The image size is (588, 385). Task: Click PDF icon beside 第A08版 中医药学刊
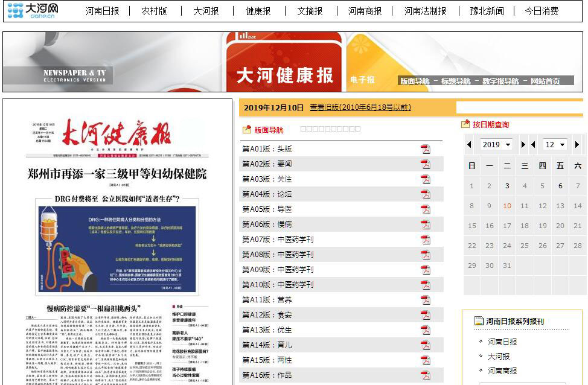pyautogui.click(x=426, y=255)
